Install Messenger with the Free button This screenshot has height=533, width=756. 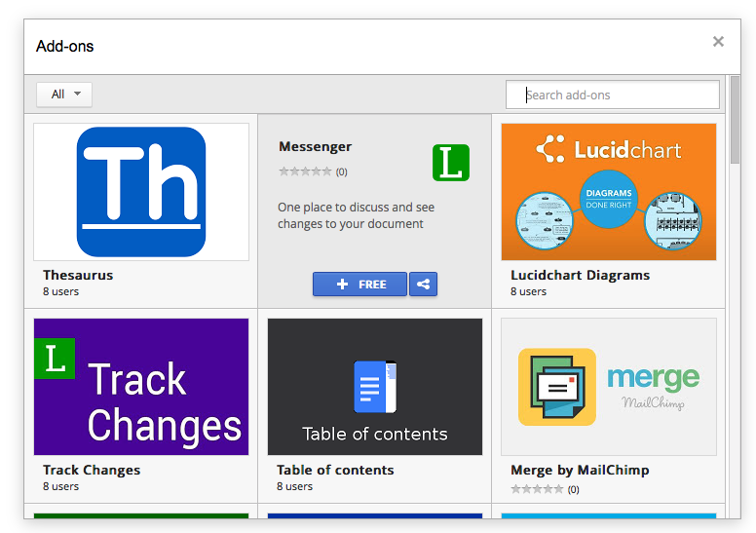pyautogui.click(x=359, y=285)
